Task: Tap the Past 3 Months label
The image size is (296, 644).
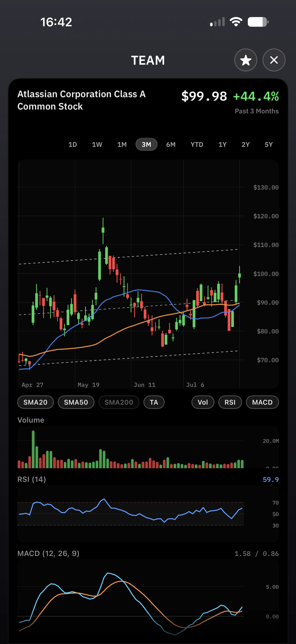Action: (x=257, y=111)
